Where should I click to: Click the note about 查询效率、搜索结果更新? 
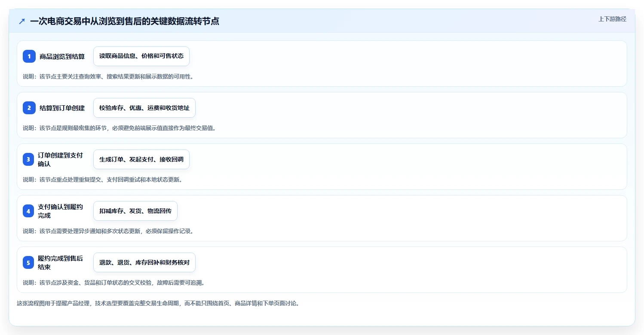pyautogui.click(x=108, y=76)
